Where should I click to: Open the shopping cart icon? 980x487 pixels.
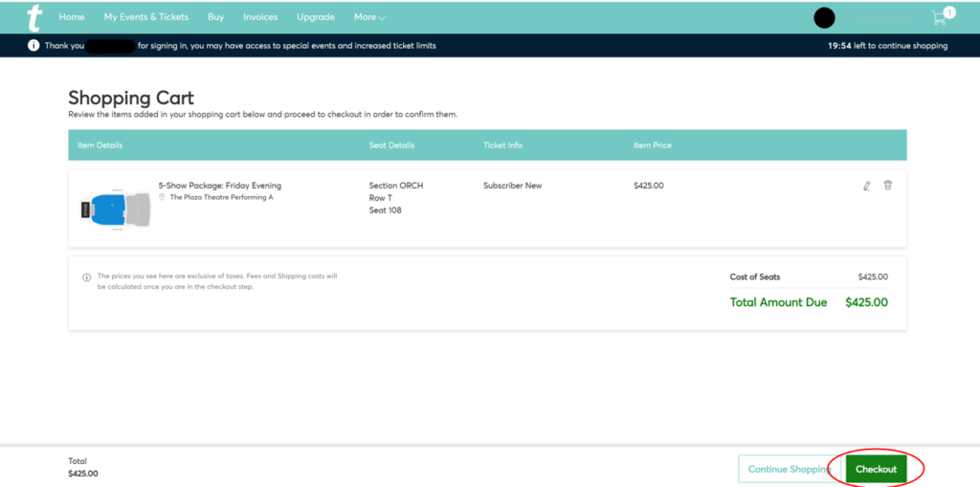pos(940,17)
